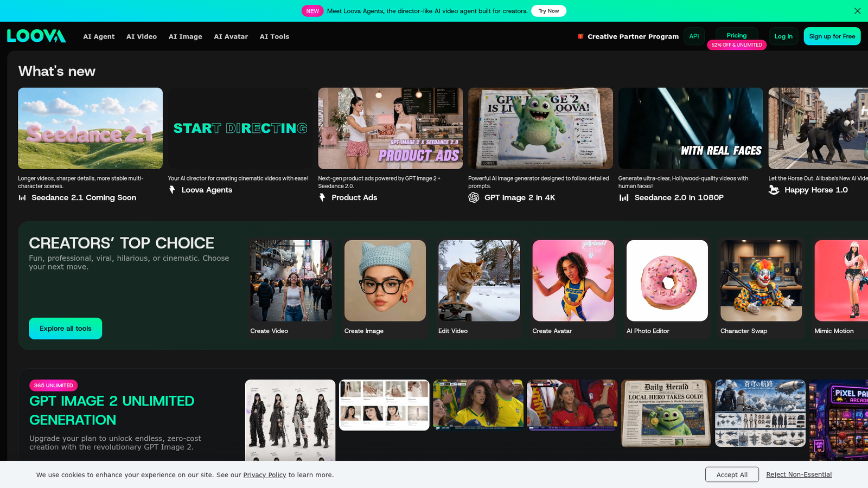The image size is (868, 488).
Task: Click the Loova Agents title
Action: [207, 190]
